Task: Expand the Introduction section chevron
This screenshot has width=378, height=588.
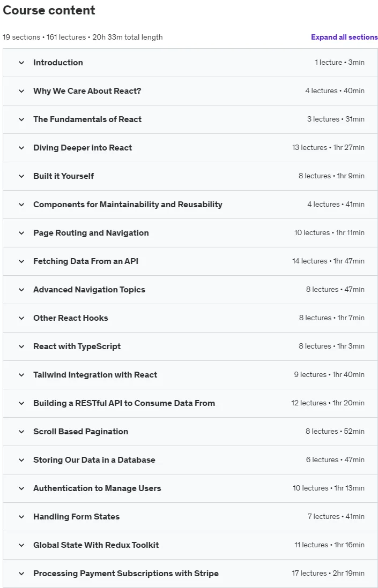Action: tap(21, 63)
